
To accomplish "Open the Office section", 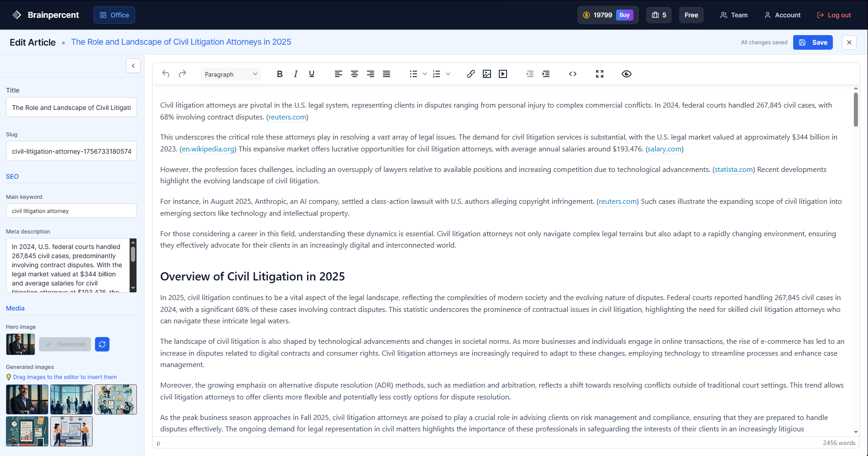I will point(114,15).
